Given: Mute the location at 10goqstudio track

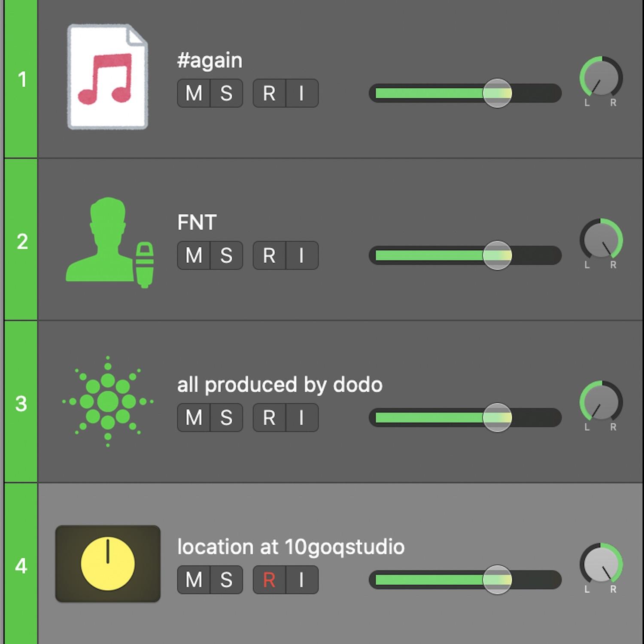Looking at the screenshot, I should [194, 580].
